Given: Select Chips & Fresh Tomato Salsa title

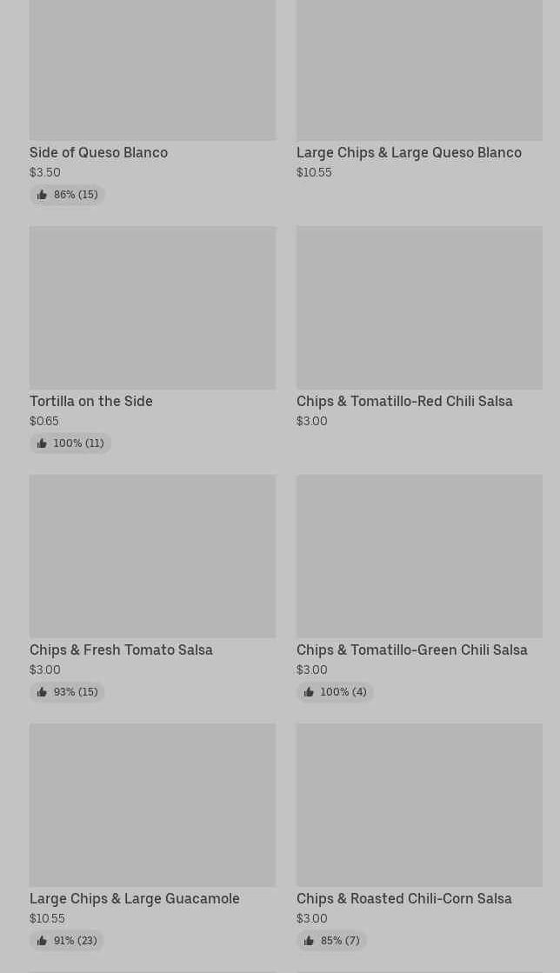Looking at the screenshot, I should [121, 650].
